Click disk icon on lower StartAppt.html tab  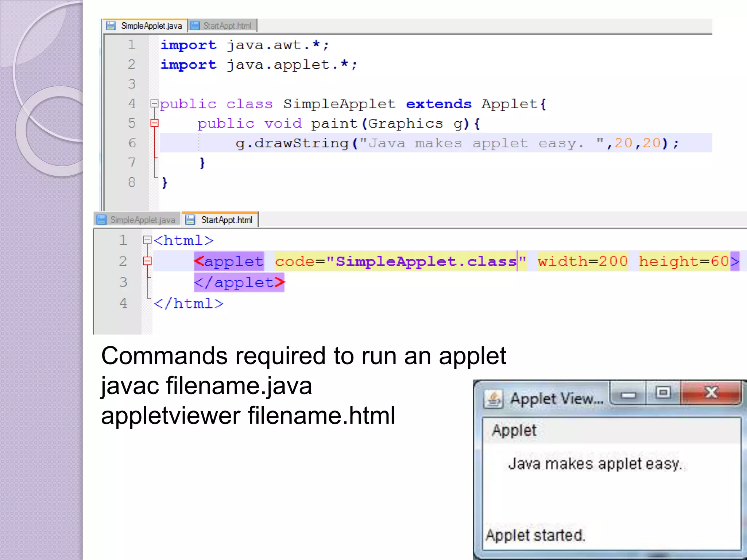pos(190,220)
